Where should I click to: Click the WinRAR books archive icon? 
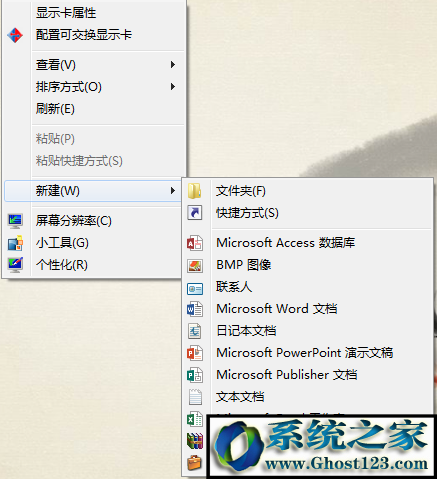[x=195, y=441]
